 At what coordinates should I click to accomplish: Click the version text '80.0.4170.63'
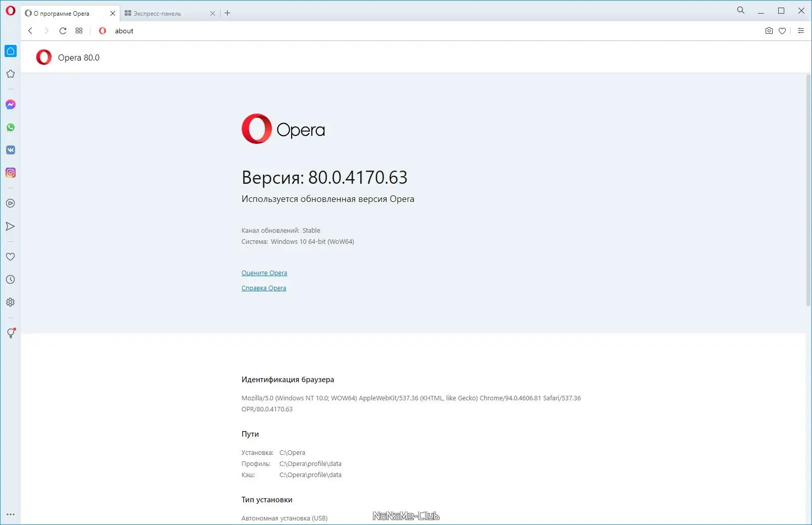358,178
